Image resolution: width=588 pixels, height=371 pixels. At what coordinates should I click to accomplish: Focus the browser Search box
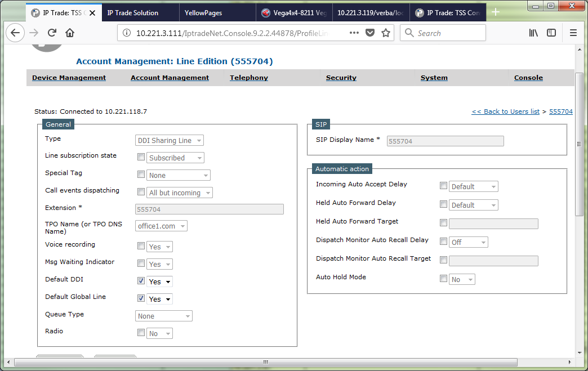[443, 33]
